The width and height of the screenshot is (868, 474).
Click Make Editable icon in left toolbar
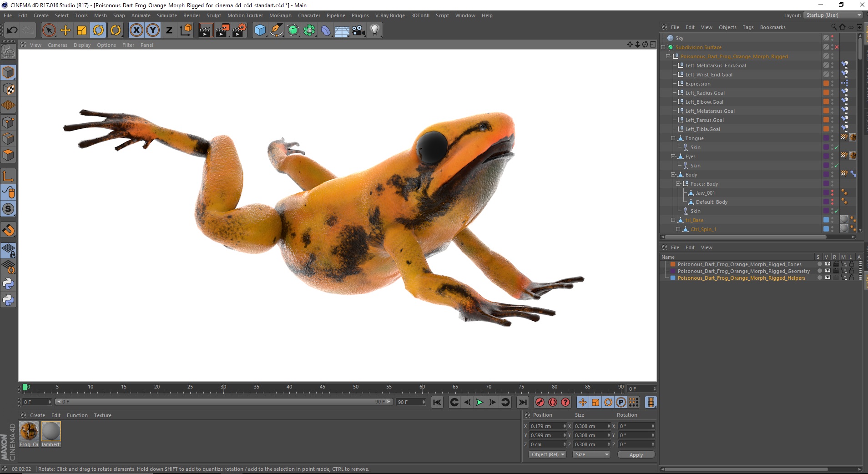[x=8, y=51]
